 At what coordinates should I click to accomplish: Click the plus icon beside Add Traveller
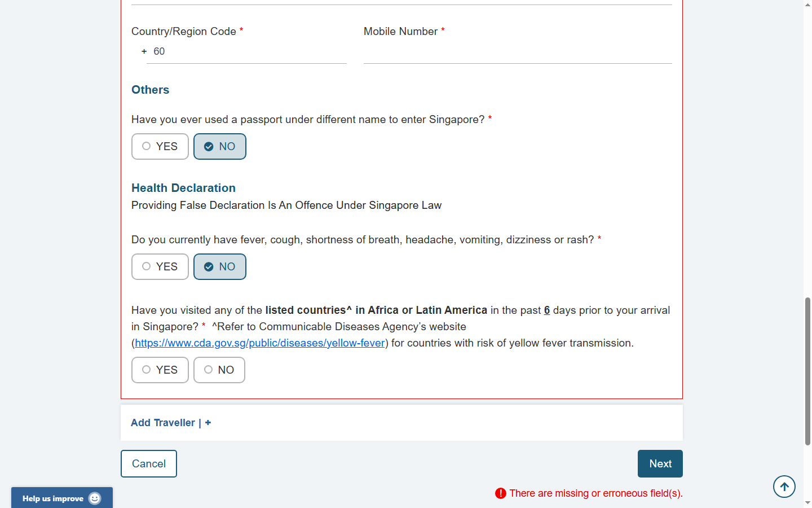click(x=208, y=423)
